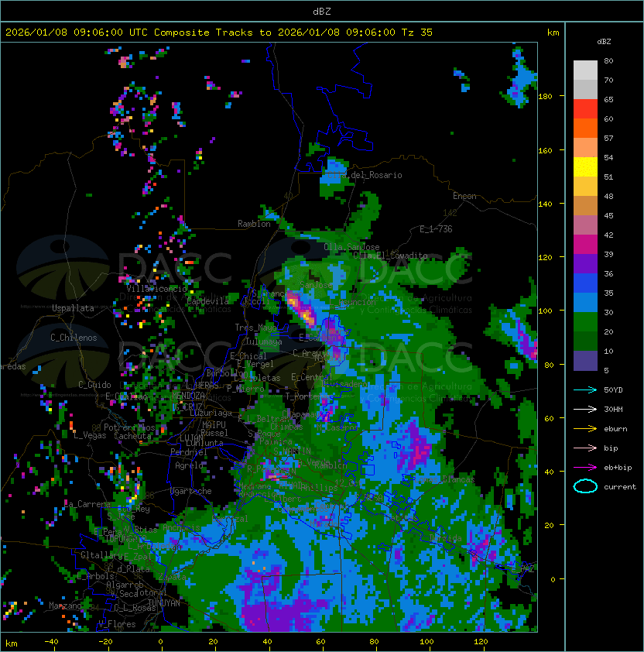Screen dimensions: 644x652
Task: Click the 180 km tick on right axis
Action: pos(545,97)
